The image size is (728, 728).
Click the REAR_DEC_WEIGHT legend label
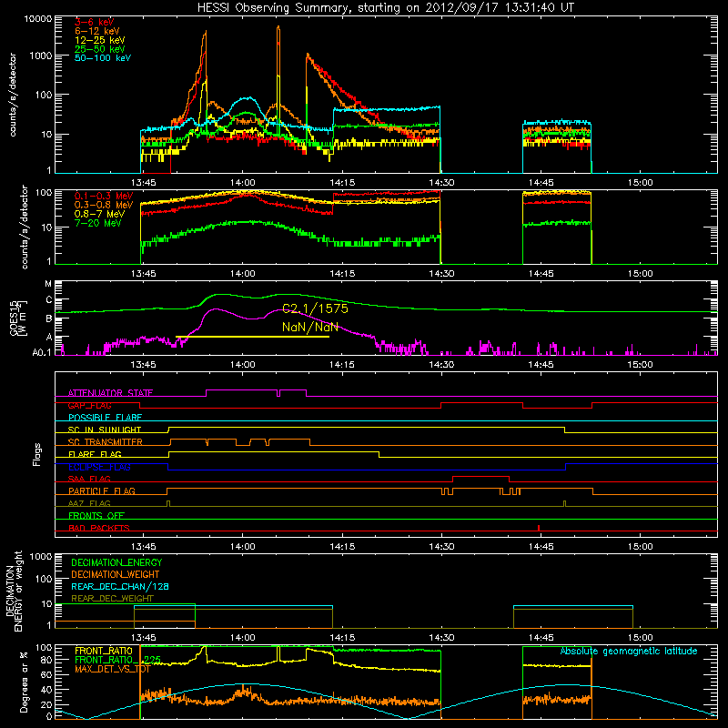coord(112,599)
